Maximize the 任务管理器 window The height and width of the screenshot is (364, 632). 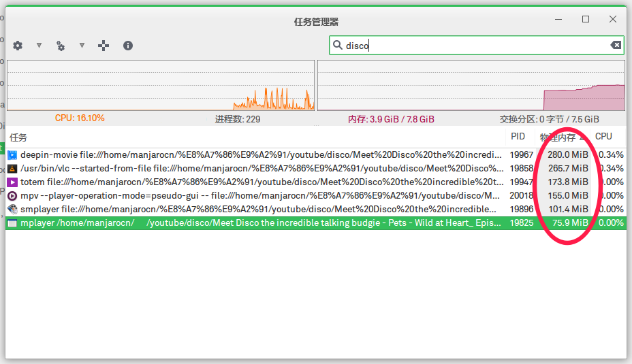586,19
